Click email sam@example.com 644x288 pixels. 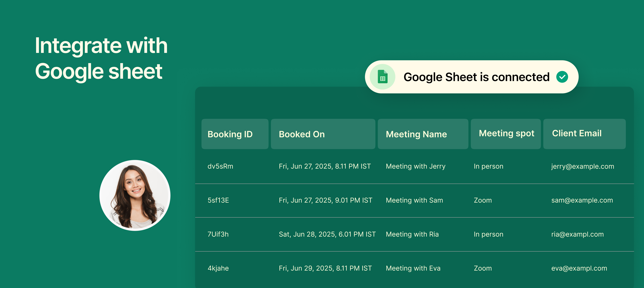tap(582, 200)
